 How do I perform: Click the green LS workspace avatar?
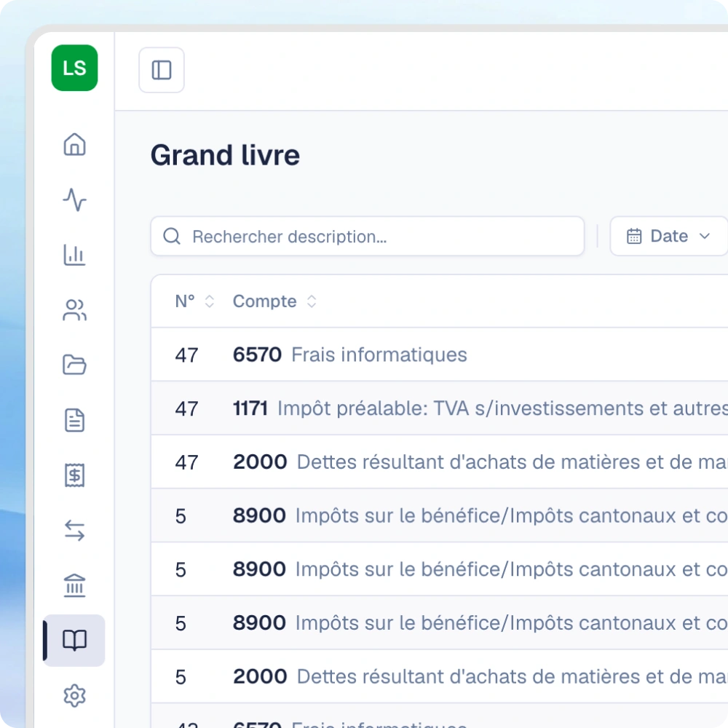point(74,68)
